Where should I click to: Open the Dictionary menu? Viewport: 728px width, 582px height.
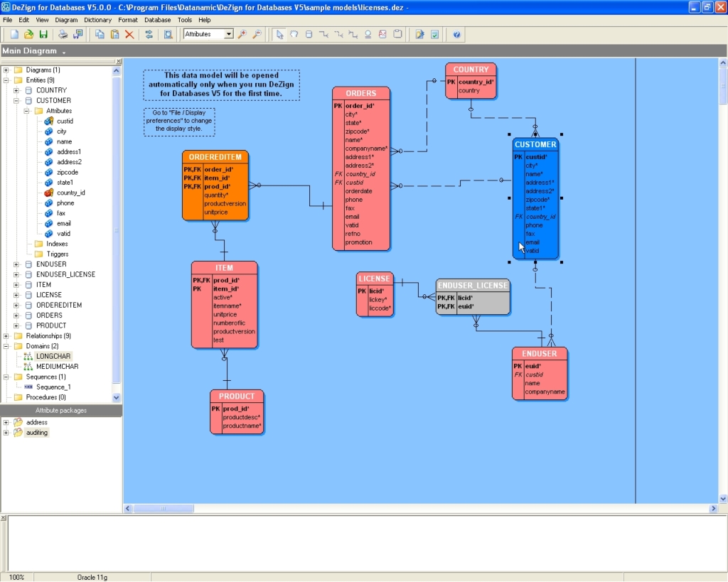(97, 20)
